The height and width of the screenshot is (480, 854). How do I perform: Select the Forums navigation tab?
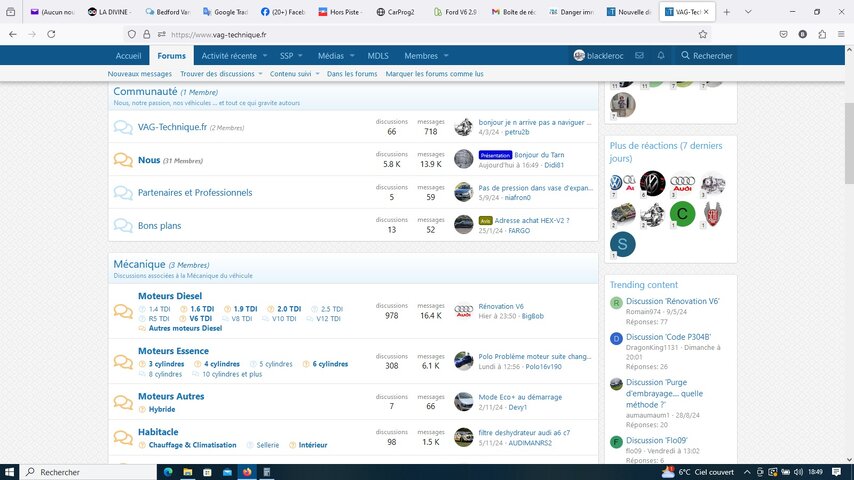172,56
